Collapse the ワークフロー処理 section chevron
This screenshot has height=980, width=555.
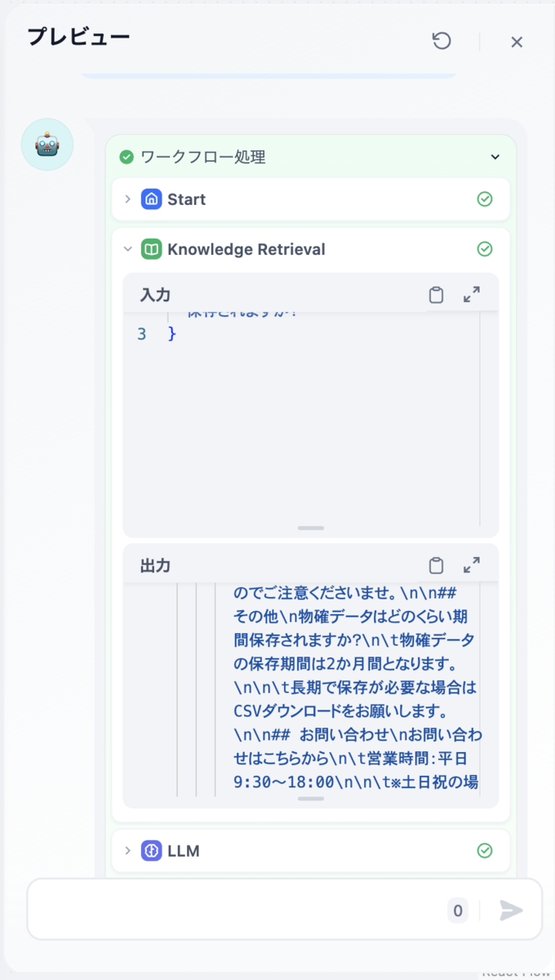495,157
